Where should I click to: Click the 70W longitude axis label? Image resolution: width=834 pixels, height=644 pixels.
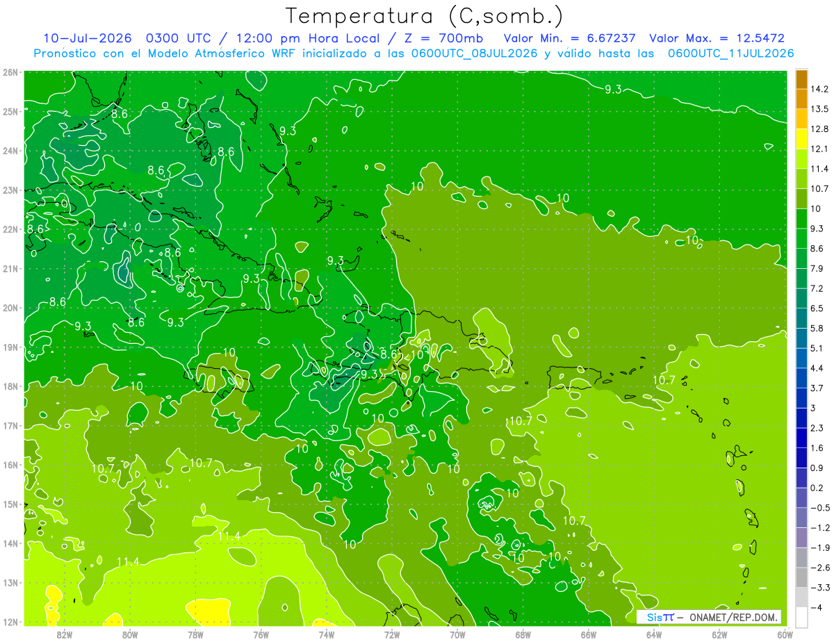[457, 635]
